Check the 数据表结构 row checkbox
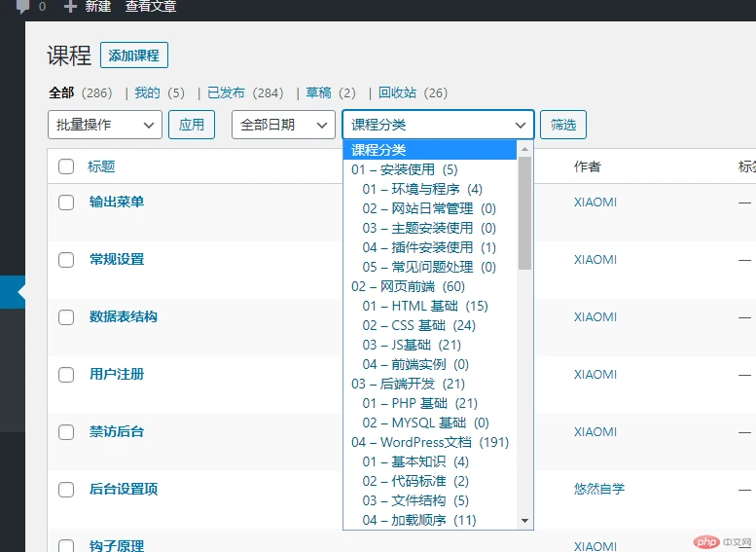This screenshot has height=552, width=756. pos(66,317)
